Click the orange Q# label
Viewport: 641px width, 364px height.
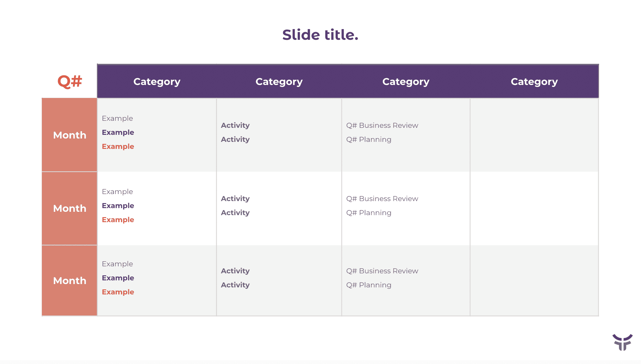(70, 81)
